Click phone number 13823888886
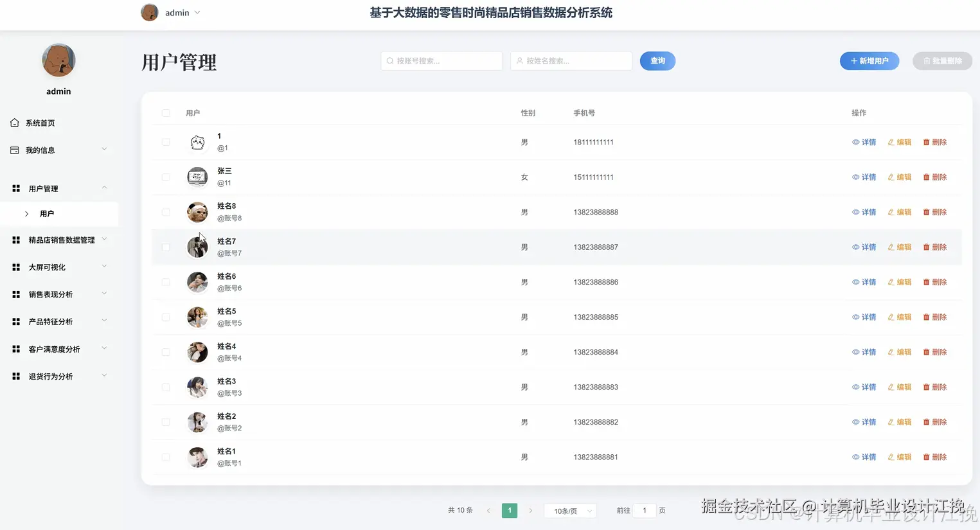Image resolution: width=980 pixels, height=530 pixels. click(x=596, y=282)
